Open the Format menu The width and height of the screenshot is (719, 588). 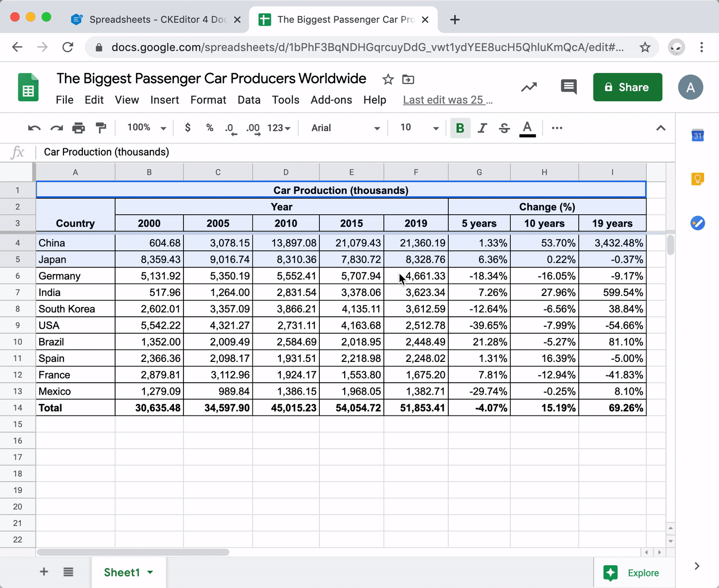point(208,100)
